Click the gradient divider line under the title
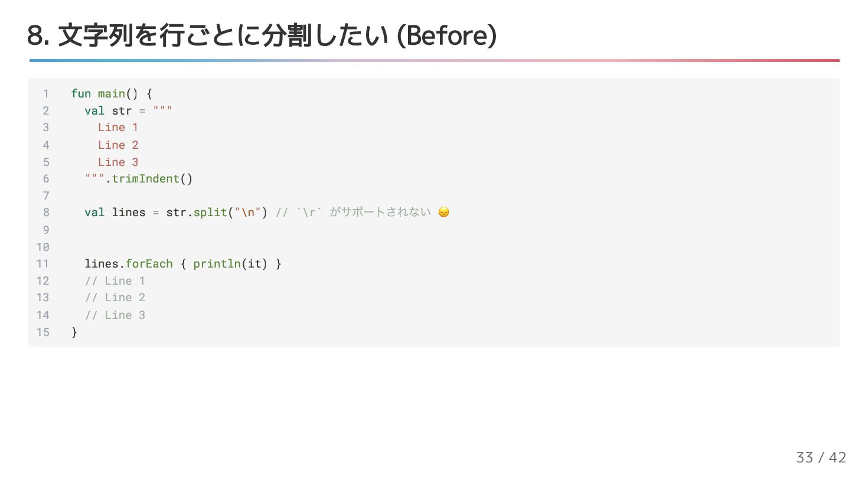868x489 pixels. tap(435, 60)
